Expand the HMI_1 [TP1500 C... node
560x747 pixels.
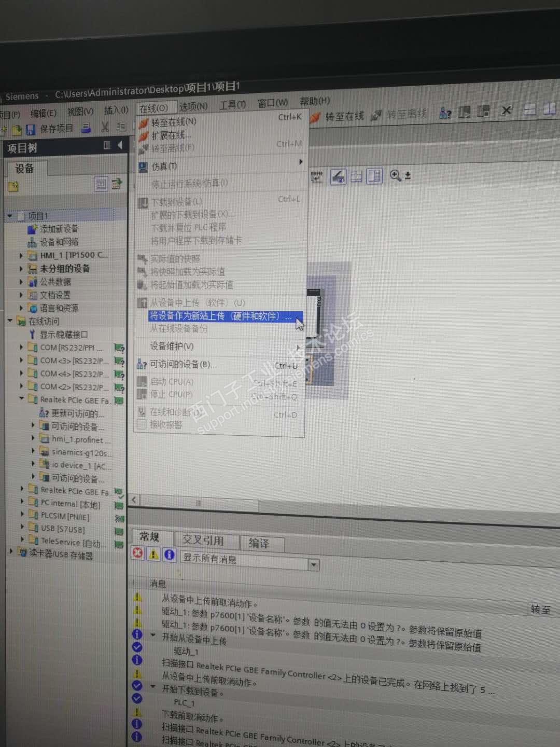pyautogui.click(x=21, y=255)
